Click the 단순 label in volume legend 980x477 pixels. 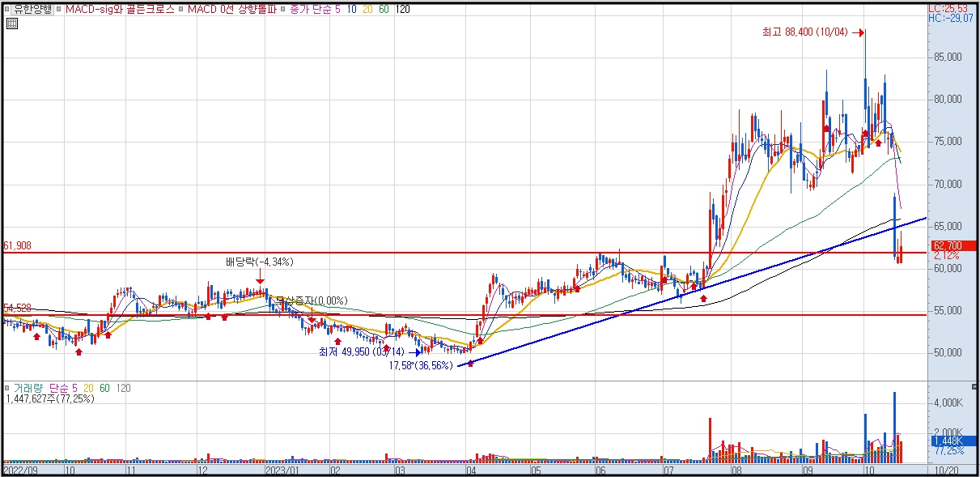58,388
